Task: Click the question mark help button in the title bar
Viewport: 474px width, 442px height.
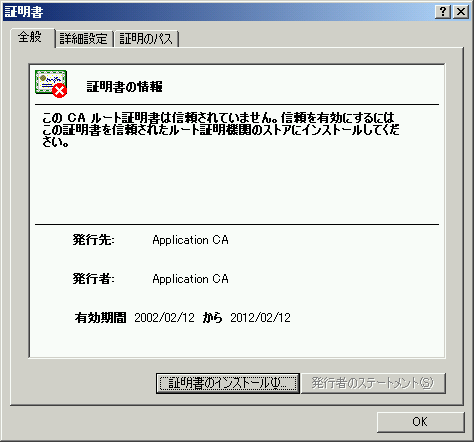Action: [443, 12]
